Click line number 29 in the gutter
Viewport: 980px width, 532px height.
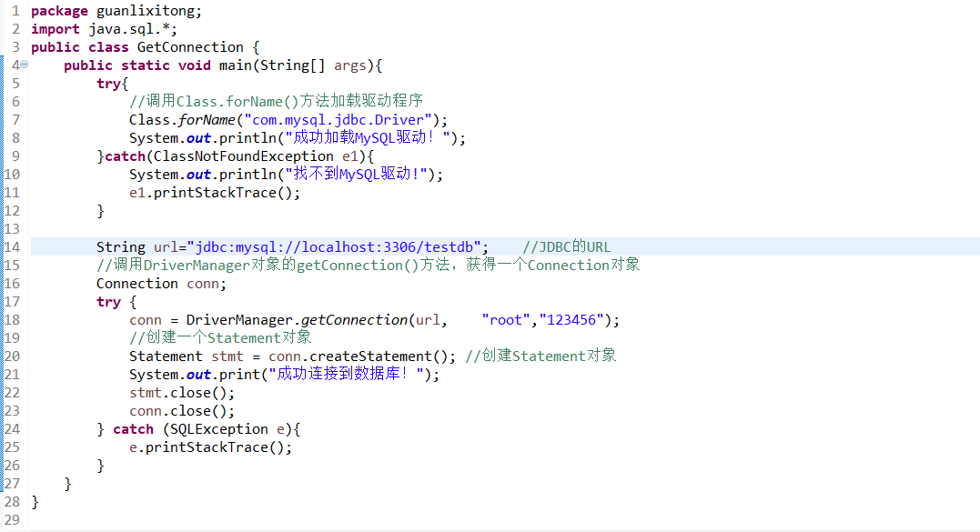coord(12,520)
